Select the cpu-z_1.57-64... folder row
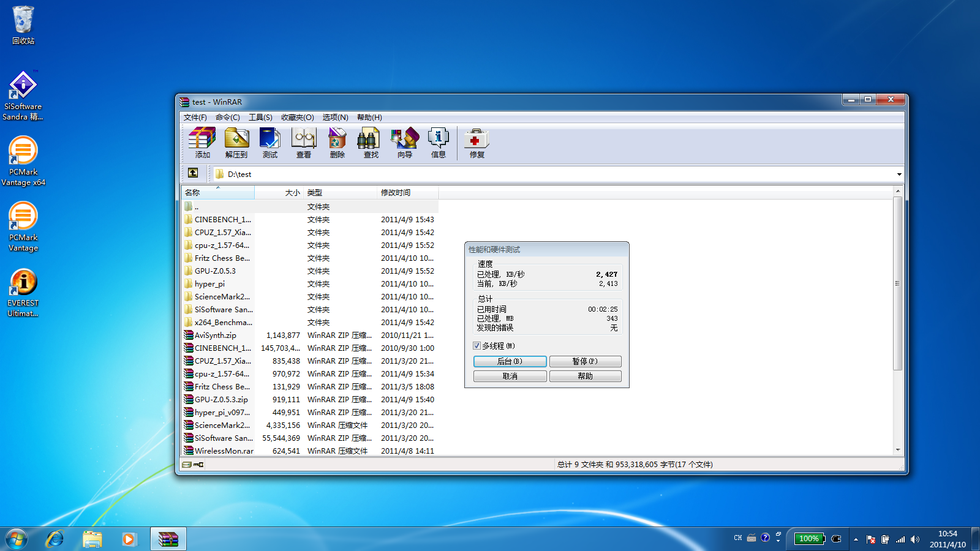This screenshot has width=980, height=551. click(x=309, y=245)
